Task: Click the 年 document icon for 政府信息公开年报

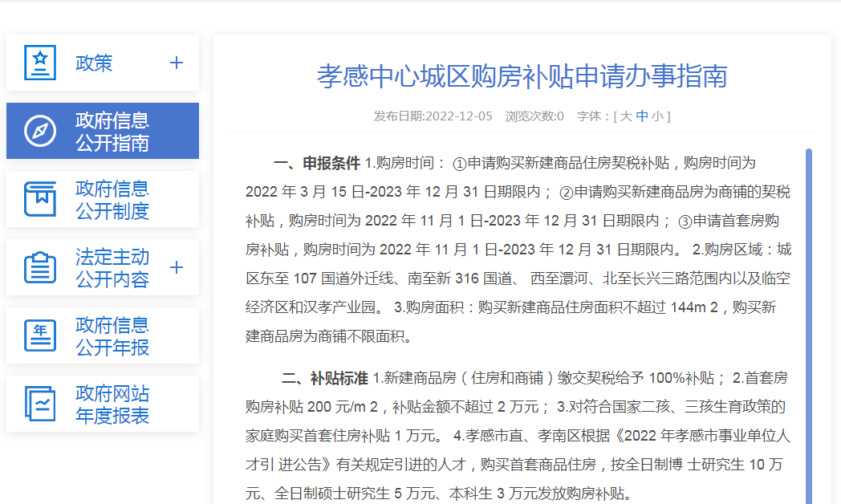Action: pyautogui.click(x=40, y=335)
